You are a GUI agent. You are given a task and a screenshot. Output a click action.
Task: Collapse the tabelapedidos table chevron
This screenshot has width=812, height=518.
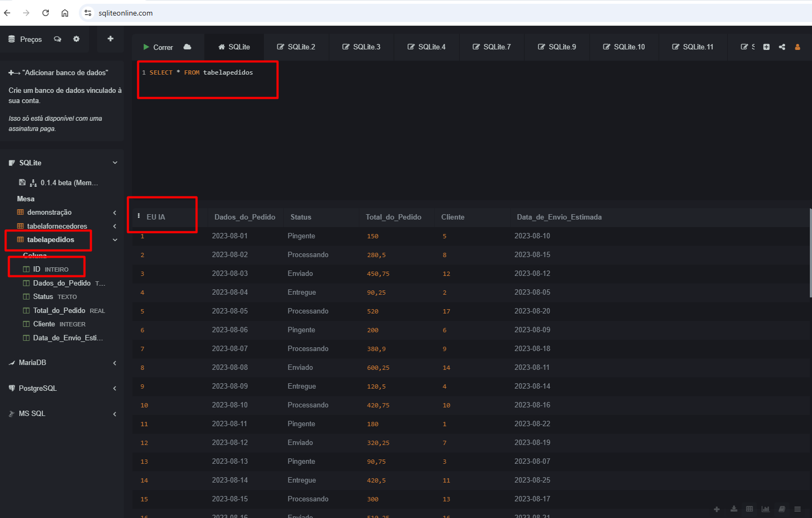115,240
